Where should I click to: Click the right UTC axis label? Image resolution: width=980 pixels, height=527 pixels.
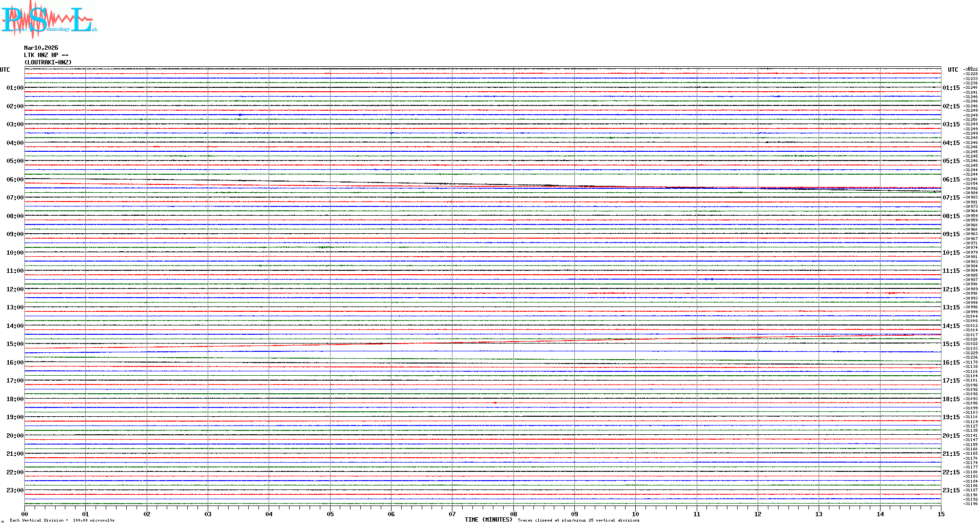pos(953,70)
